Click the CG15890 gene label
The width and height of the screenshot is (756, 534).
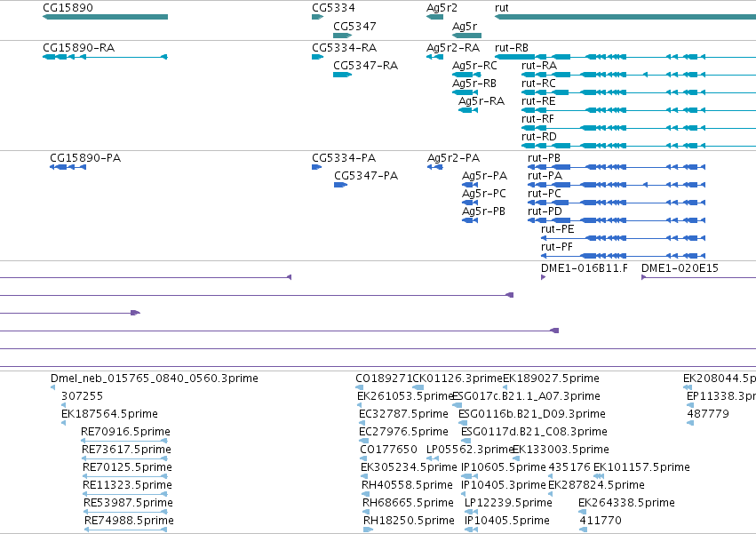pyautogui.click(x=68, y=8)
